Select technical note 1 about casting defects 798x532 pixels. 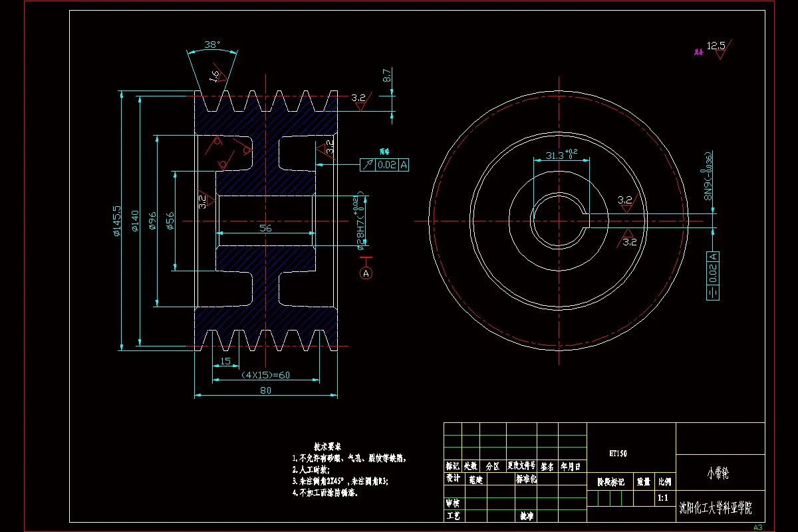click(349, 458)
